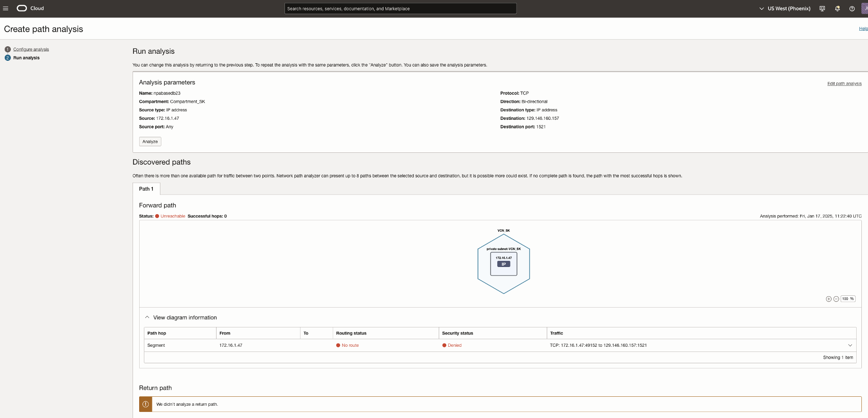Expand the Segment row details chevron
The height and width of the screenshot is (418, 868).
[850, 345]
